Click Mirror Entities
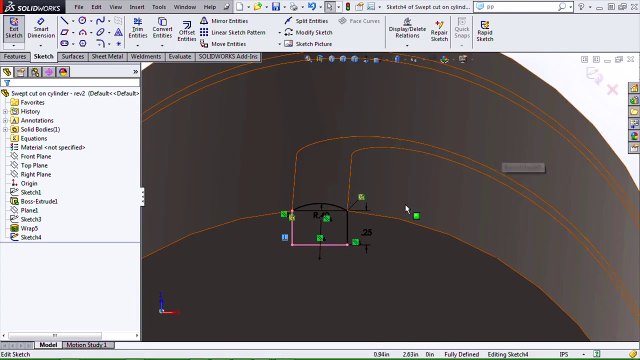Screen dimensions: 640x360 pyautogui.click(x=224, y=21)
